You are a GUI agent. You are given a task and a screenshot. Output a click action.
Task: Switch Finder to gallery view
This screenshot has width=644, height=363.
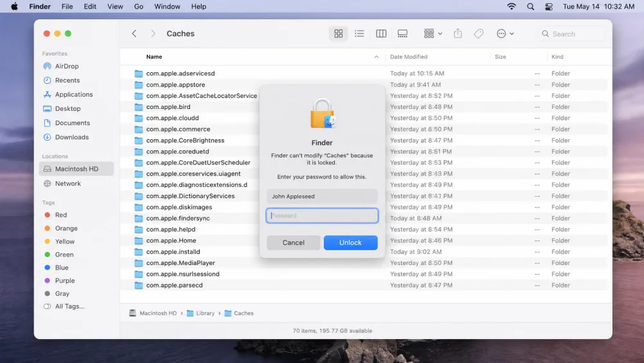[x=402, y=34]
